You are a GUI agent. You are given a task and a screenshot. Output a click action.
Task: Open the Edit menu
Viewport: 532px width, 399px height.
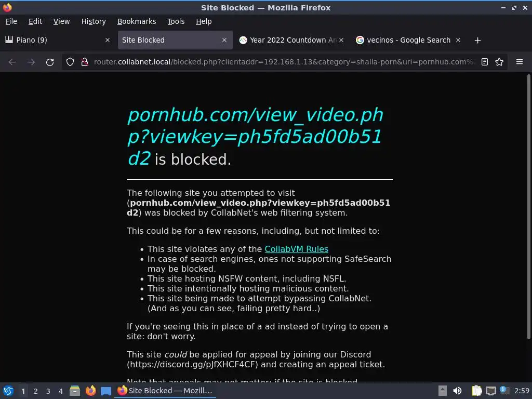[35, 21]
